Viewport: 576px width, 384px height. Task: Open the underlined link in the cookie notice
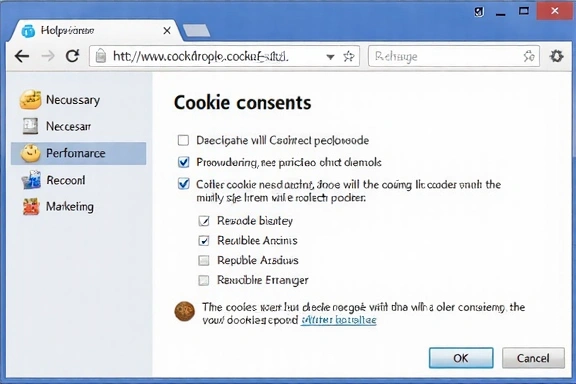(338, 320)
